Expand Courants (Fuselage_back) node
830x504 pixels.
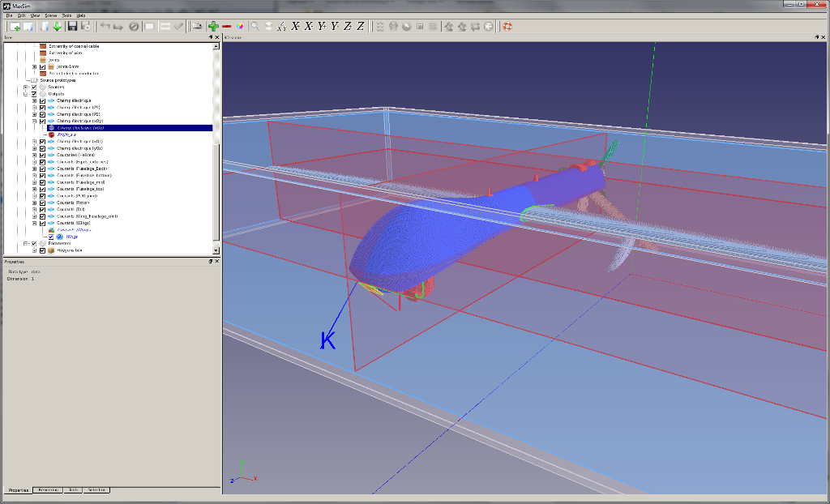[34, 169]
